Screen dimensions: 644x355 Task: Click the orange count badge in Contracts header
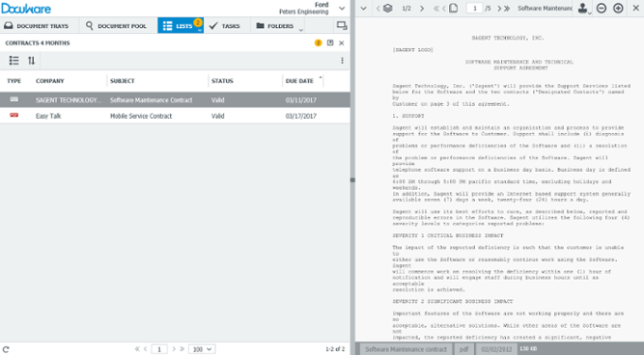(318, 42)
